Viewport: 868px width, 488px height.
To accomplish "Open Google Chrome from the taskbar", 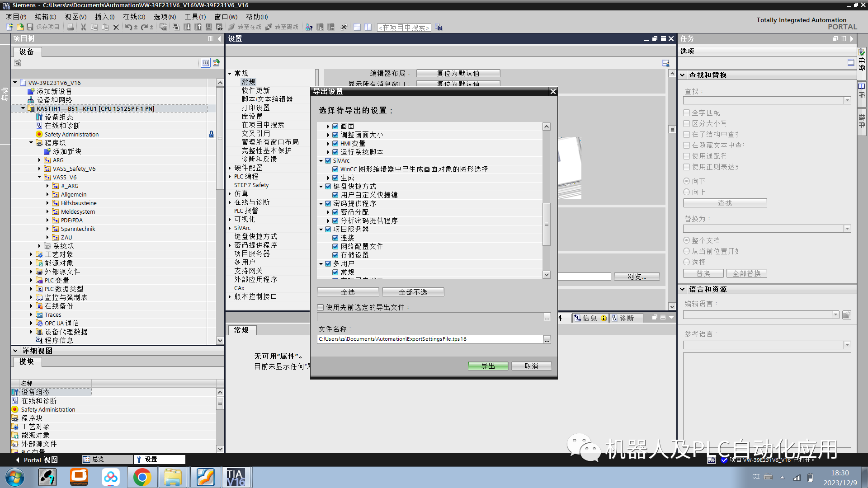I will click(x=142, y=477).
